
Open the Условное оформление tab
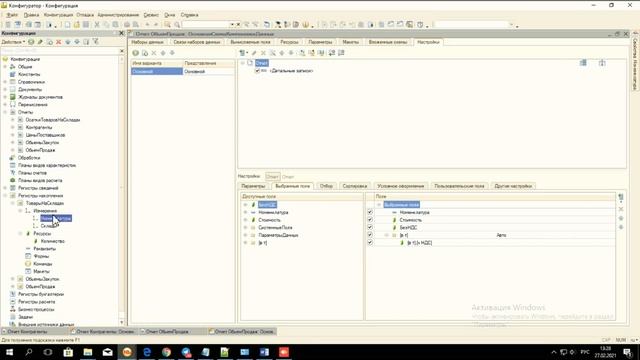400,186
